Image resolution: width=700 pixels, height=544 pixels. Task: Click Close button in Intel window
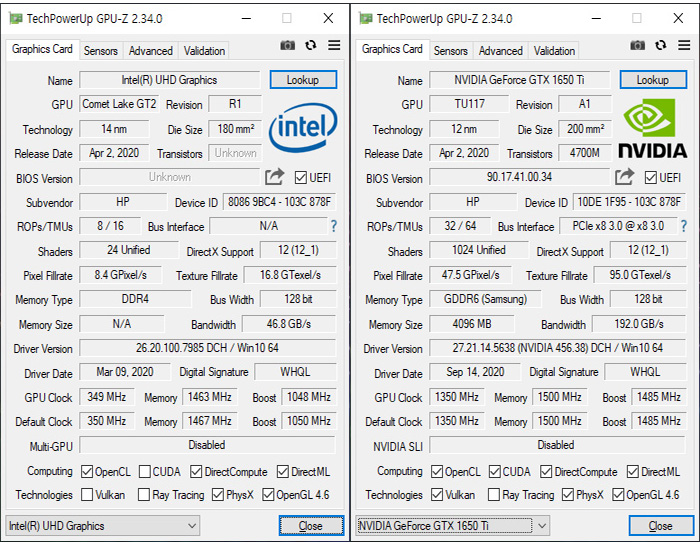(311, 526)
